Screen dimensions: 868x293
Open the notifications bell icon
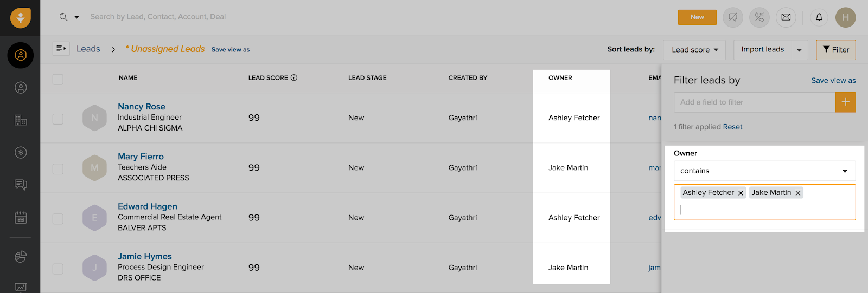click(x=819, y=17)
